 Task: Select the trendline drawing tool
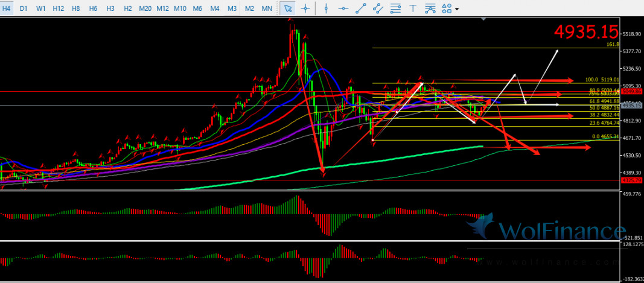[361, 8]
